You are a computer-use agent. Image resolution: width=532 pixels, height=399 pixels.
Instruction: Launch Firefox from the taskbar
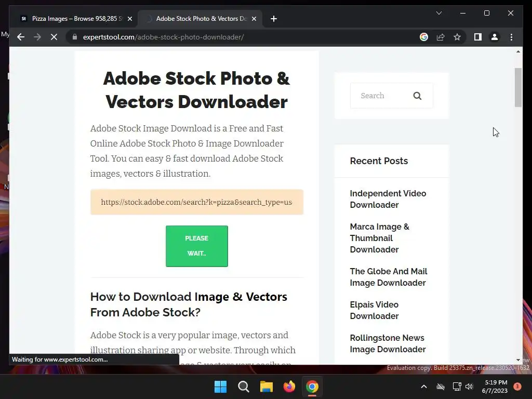[289, 387]
